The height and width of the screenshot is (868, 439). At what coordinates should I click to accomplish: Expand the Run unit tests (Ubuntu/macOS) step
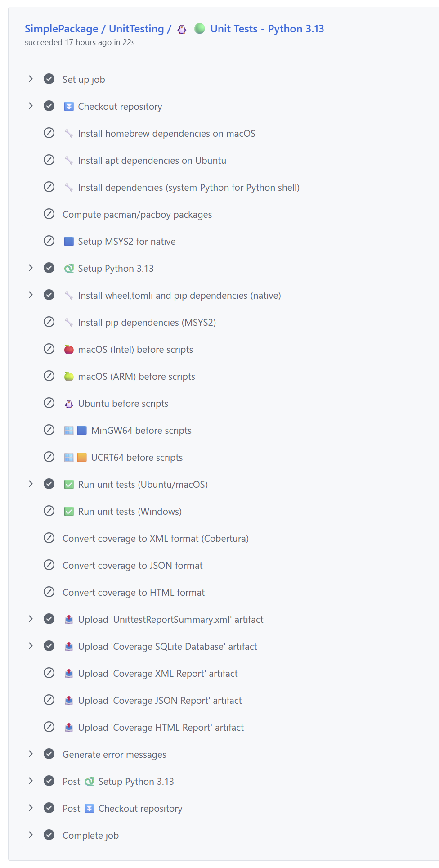(x=31, y=484)
